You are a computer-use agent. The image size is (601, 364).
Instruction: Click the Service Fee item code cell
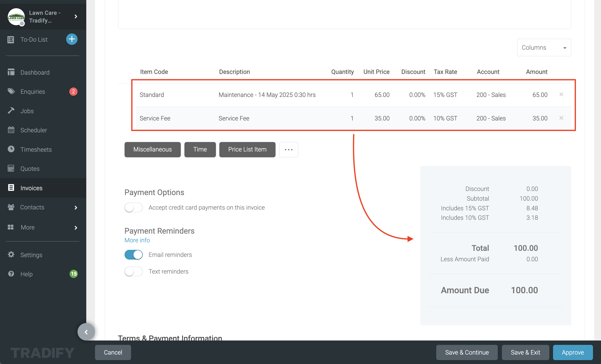(x=155, y=118)
